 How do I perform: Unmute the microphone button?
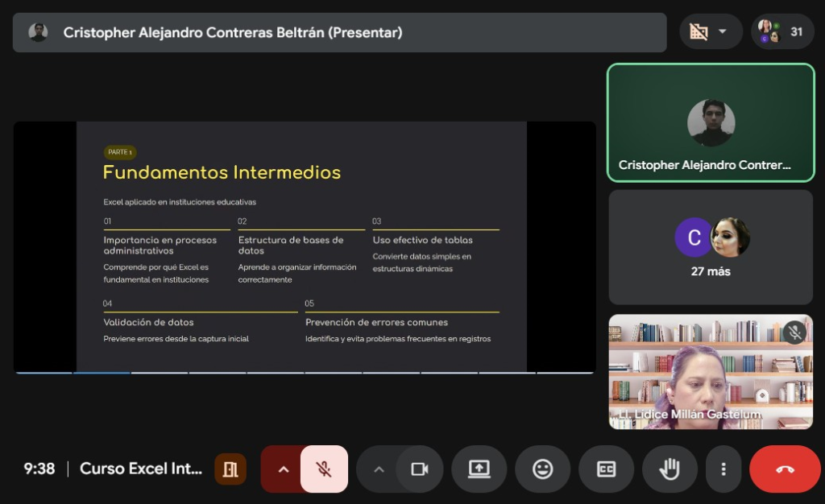(324, 469)
